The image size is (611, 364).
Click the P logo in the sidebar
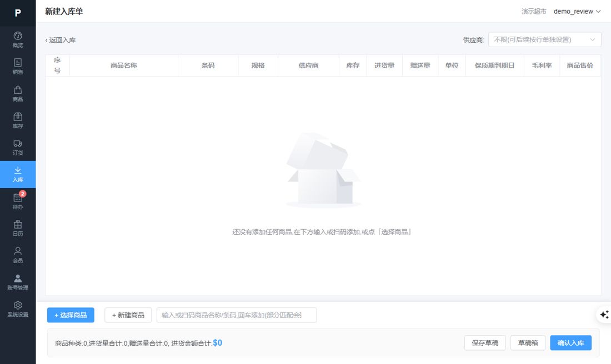18,13
